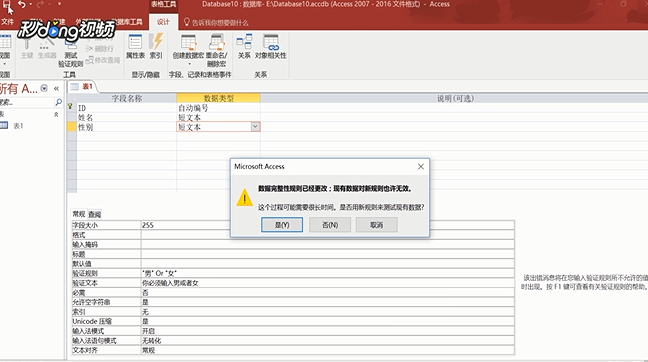The image size is (648, 362).
Task: Close the Microsoft Access dialog with X
Action: click(421, 167)
